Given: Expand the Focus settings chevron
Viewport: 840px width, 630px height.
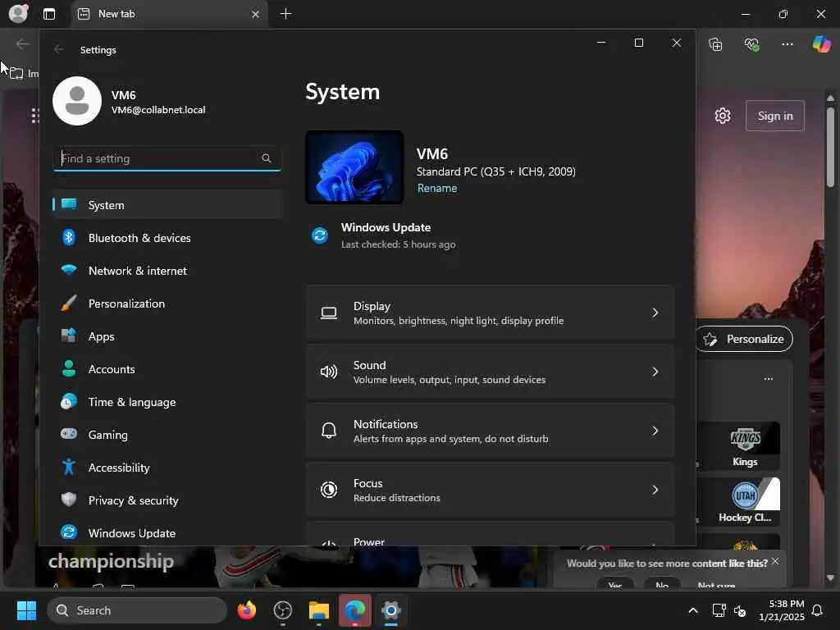Looking at the screenshot, I should [x=655, y=490].
